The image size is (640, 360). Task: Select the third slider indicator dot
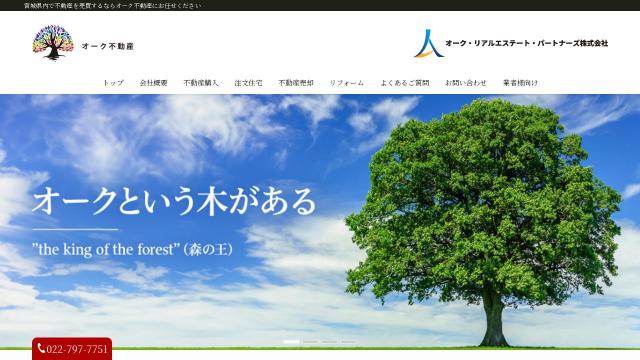(x=329, y=342)
